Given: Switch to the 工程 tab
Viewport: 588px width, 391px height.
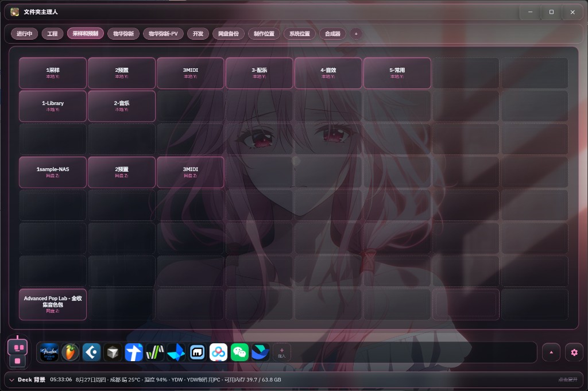Looking at the screenshot, I should click(x=52, y=34).
